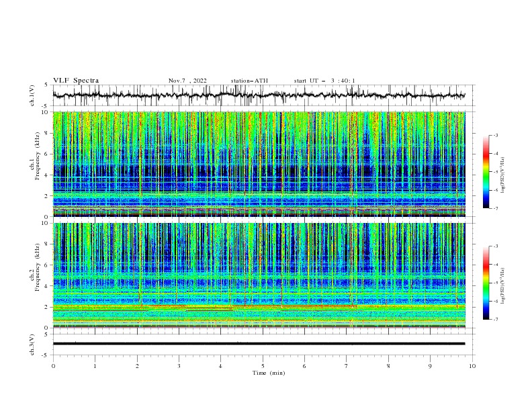This screenshot has width=532, height=411.
Task: Click the 'start UT = 3 :40: 1' text
Action: tap(324, 81)
